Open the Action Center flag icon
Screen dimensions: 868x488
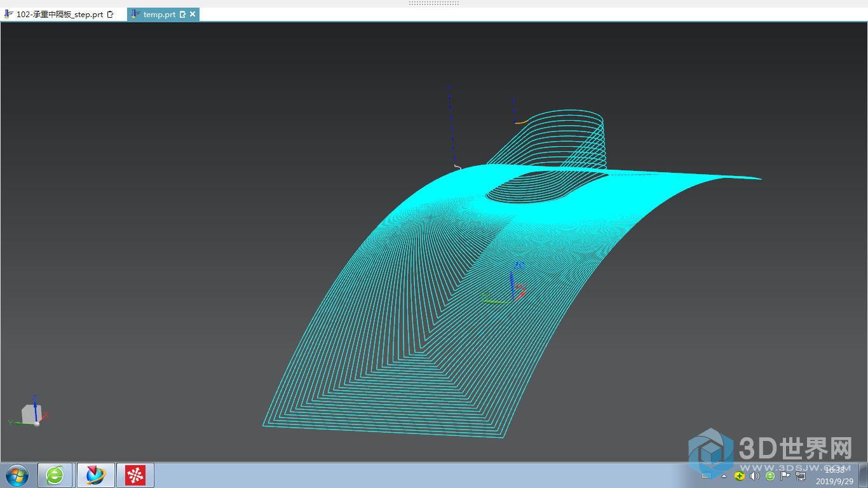[785, 476]
